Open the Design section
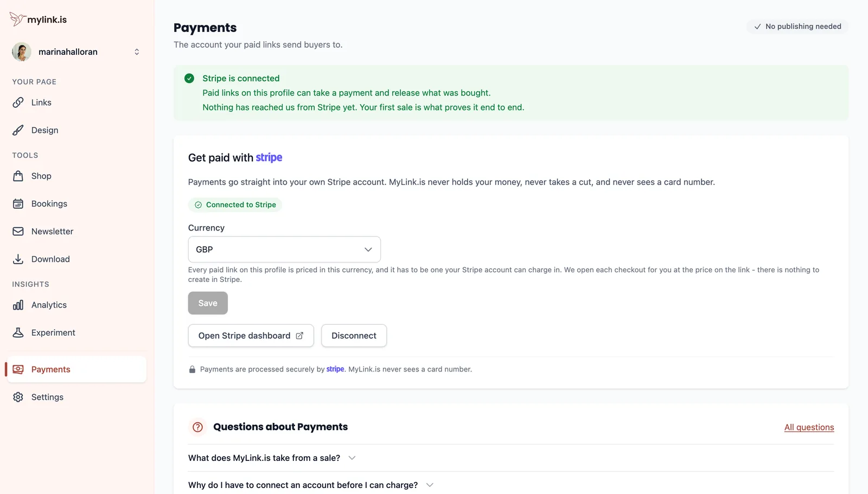This screenshot has height=494, width=868. pyautogui.click(x=76, y=130)
